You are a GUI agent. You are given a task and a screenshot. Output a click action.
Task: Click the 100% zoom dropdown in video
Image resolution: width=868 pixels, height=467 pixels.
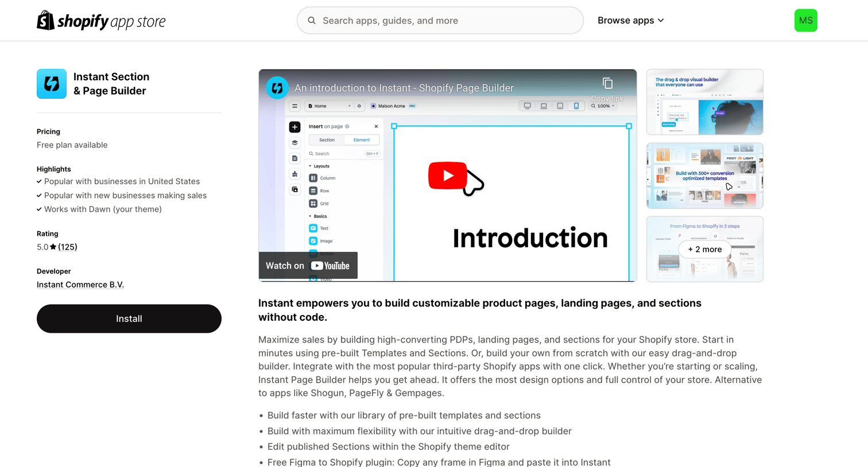(603, 106)
